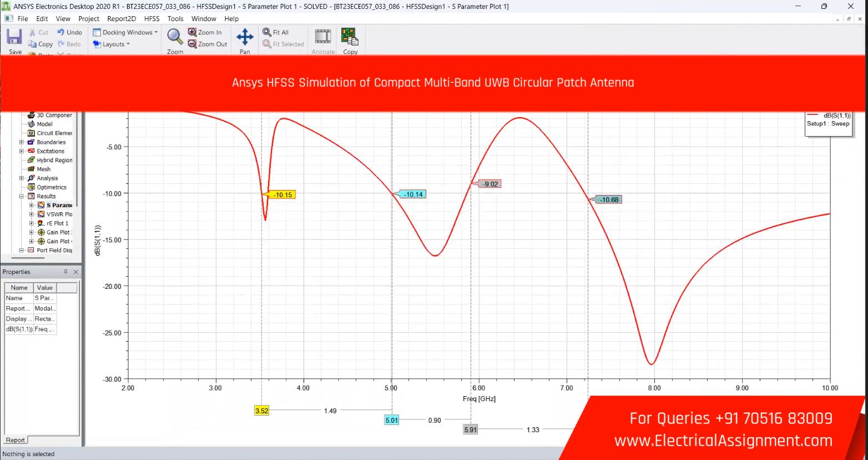Close the Properties panel
Image resolution: width=868 pixels, height=460 pixels.
pos(76,272)
